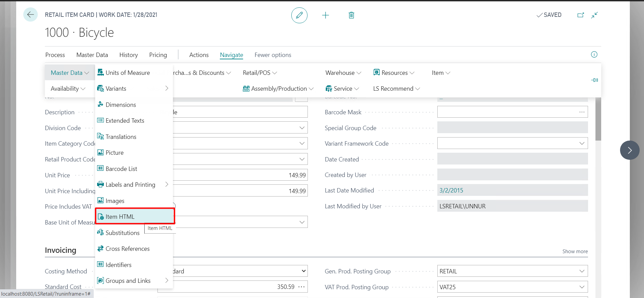
Task: Expand the Availability dropdown
Action: [x=68, y=89]
